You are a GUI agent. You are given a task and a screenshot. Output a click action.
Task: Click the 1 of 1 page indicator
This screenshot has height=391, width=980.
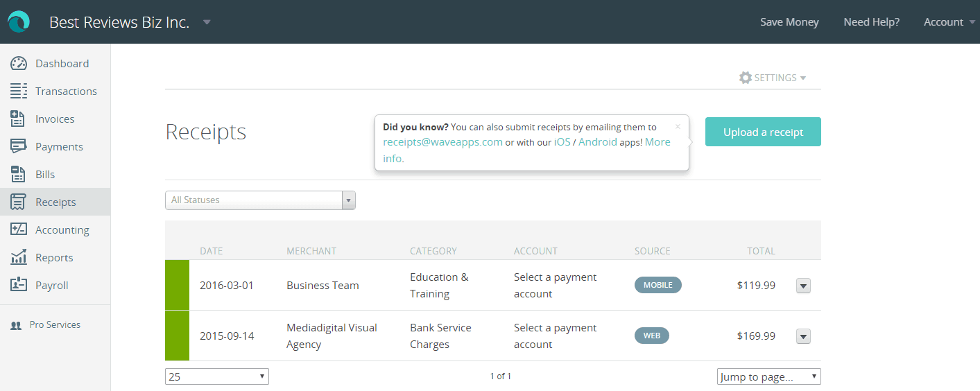[500, 376]
